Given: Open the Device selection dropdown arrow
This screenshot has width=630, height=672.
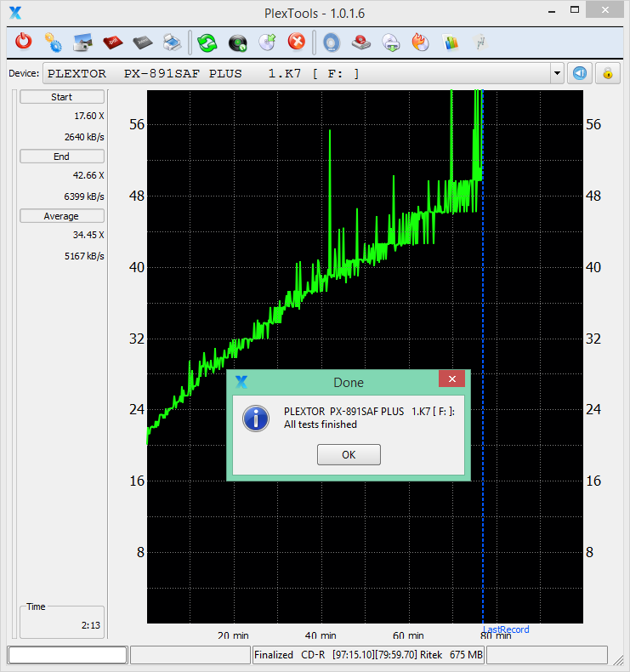Looking at the screenshot, I should (x=557, y=73).
